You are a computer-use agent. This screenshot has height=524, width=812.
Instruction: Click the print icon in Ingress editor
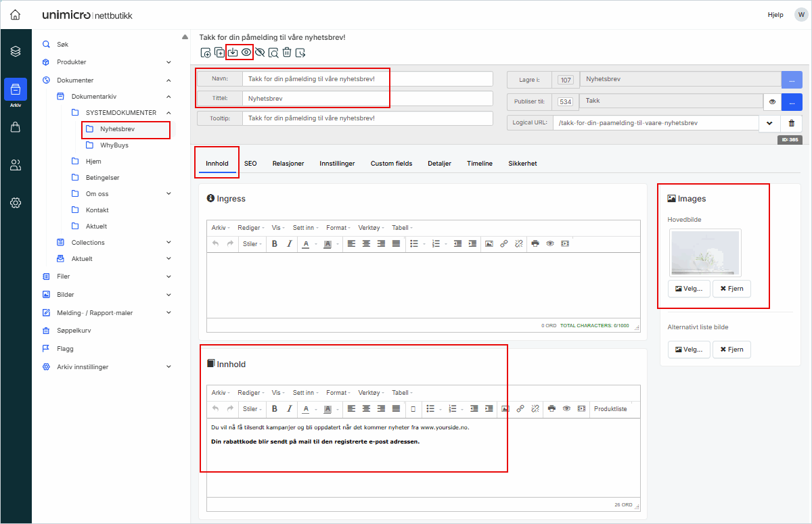[535, 243]
